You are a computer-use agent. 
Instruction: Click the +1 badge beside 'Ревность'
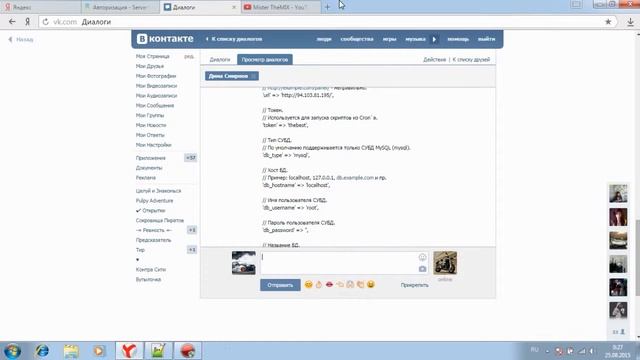[x=192, y=230]
